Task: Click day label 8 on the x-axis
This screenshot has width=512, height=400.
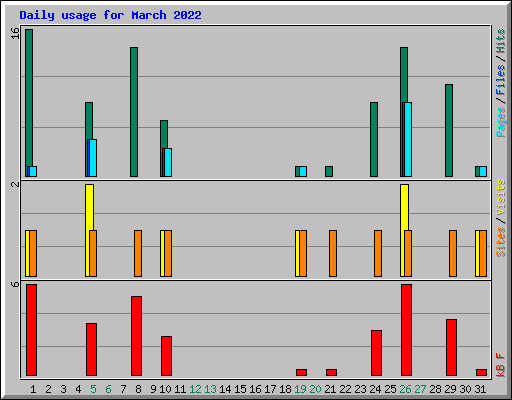Action: [x=138, y=389]
